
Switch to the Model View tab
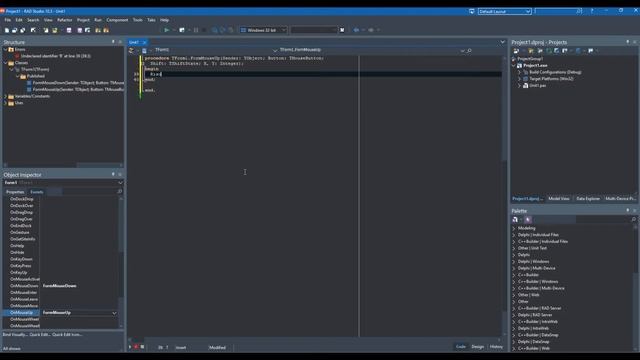559,199
